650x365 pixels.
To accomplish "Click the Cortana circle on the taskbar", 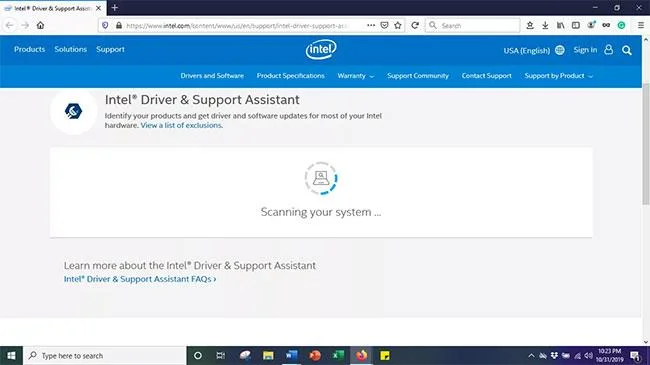I will (x=198, y=355).
